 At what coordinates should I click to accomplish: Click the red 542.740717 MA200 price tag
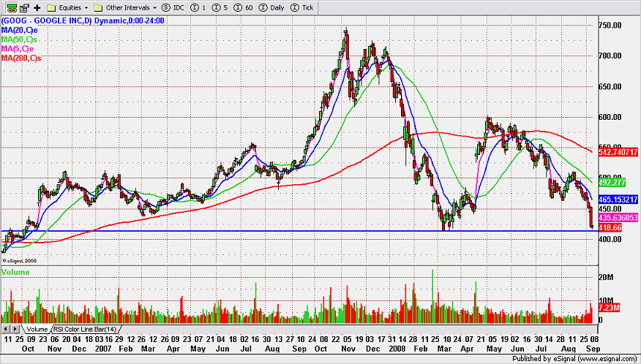(x=619, y=152)
